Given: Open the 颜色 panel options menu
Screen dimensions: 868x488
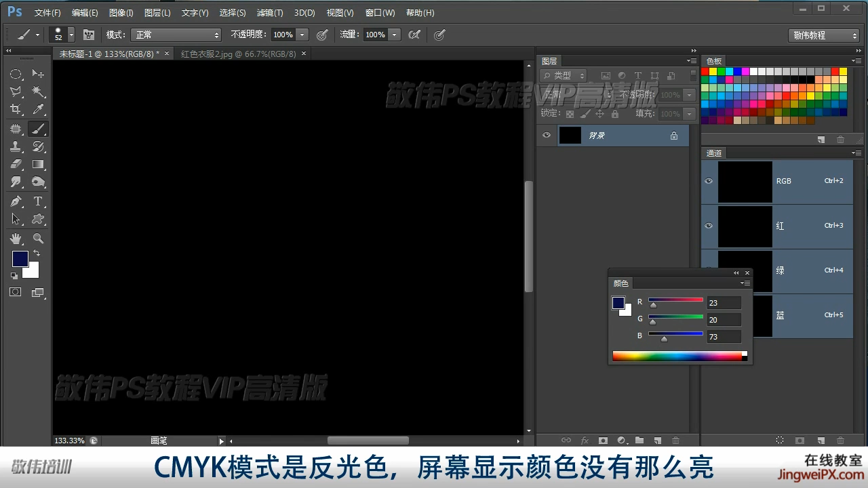Looking at the screenshot, I should coord(745,283).
